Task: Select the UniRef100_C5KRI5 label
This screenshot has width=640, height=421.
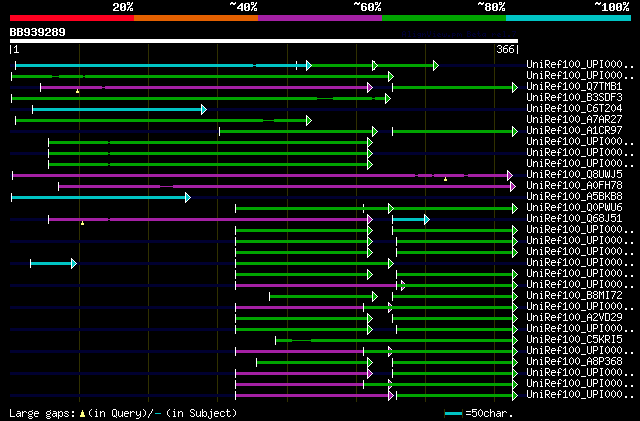Action: pos(574,339)
